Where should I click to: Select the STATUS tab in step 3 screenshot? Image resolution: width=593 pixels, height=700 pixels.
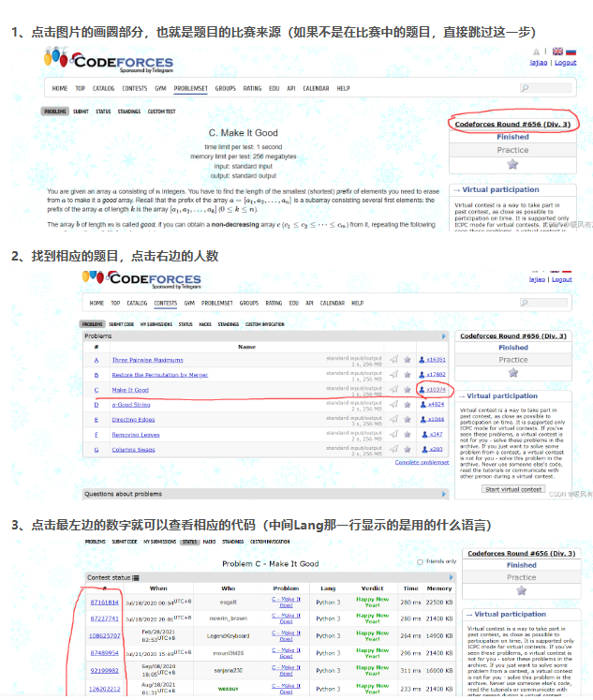click(x=189, y=542)
